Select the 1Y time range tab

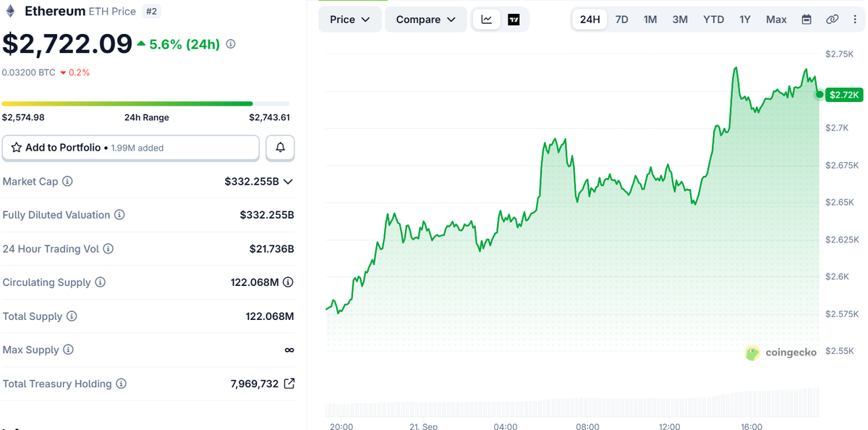(x=745, y=20)
